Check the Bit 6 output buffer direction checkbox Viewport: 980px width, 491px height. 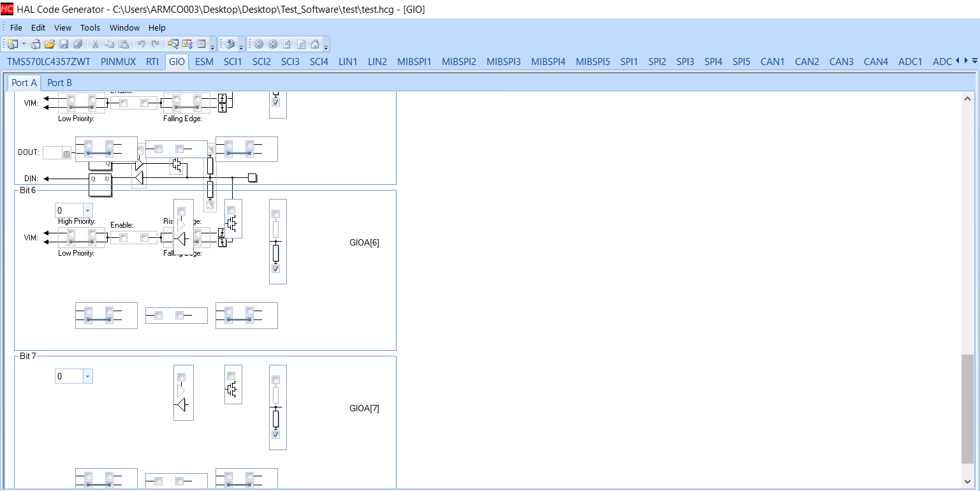182,211
